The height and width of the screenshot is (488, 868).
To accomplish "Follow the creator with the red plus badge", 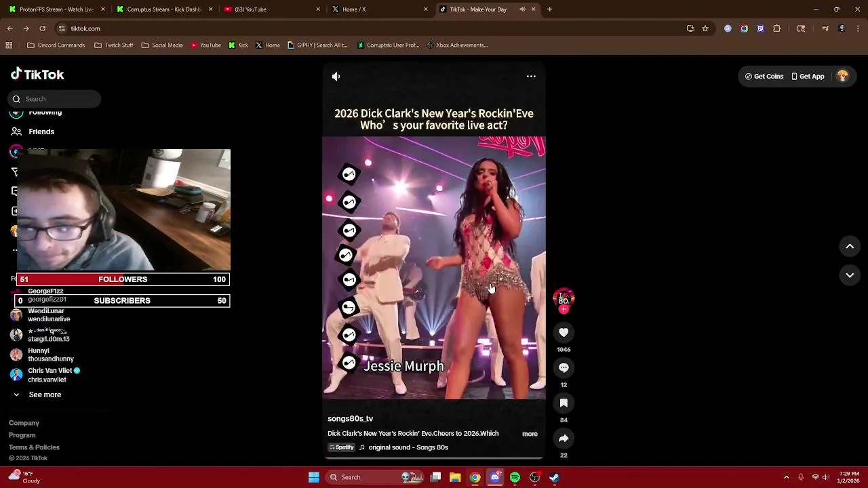I will pos(564,309).
